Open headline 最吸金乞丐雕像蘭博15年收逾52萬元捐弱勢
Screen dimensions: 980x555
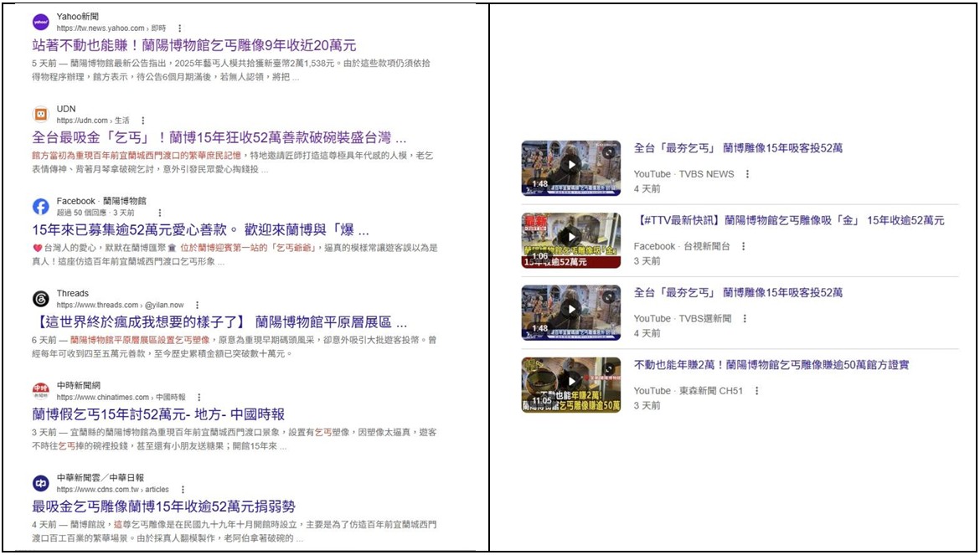click(x=163, y=506)
